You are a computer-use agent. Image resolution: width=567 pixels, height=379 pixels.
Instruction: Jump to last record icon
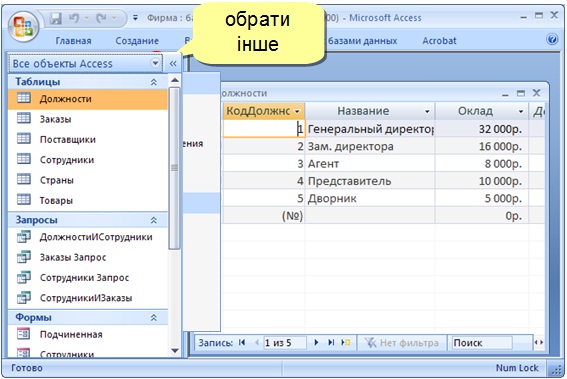[331, 342]
